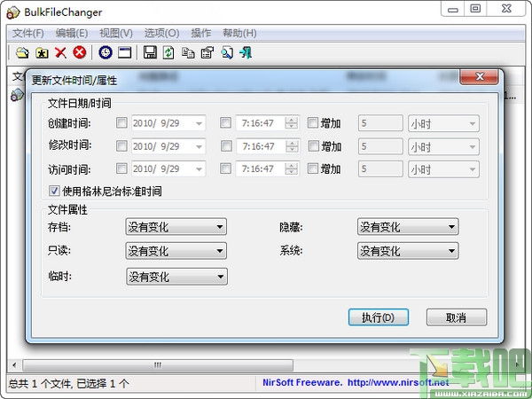Uncheck 使用格林尼治标准时间 checkbox
The width and height of the screenshot is (532, 399).
pos(54,191)
